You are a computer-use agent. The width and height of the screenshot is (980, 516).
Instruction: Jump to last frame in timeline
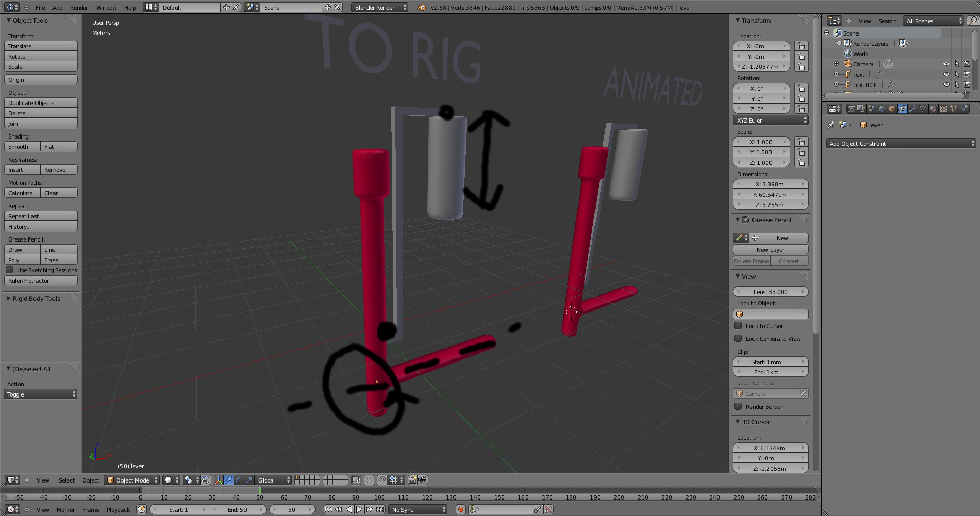pos(380,509)
